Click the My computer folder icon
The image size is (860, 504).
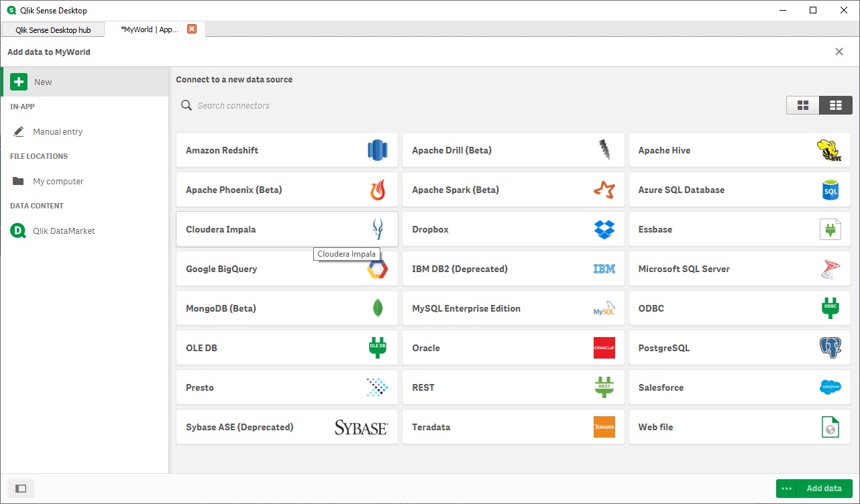click(x=19, y=181)
